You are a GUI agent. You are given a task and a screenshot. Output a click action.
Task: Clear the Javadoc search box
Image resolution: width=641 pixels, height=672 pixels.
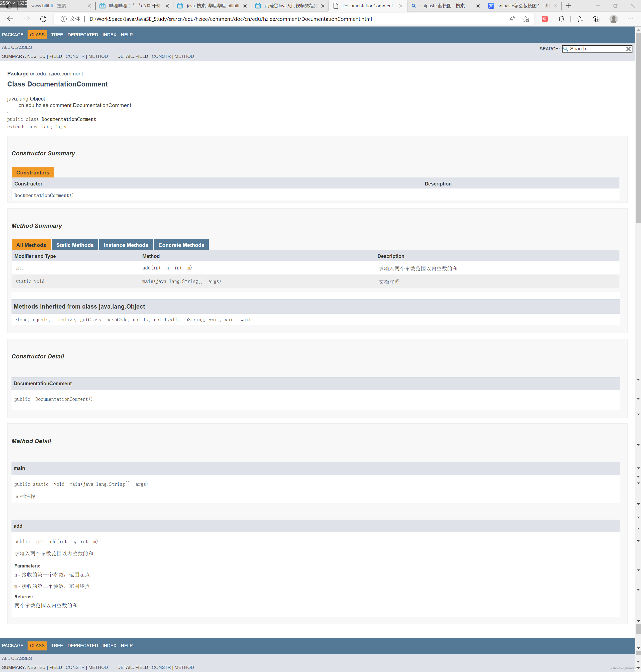628,49
